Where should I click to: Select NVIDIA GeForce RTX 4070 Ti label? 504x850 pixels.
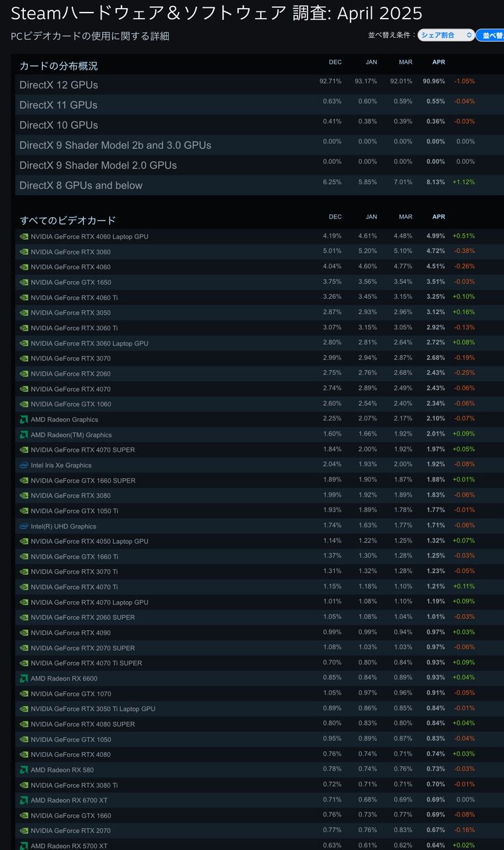[74, 587]
